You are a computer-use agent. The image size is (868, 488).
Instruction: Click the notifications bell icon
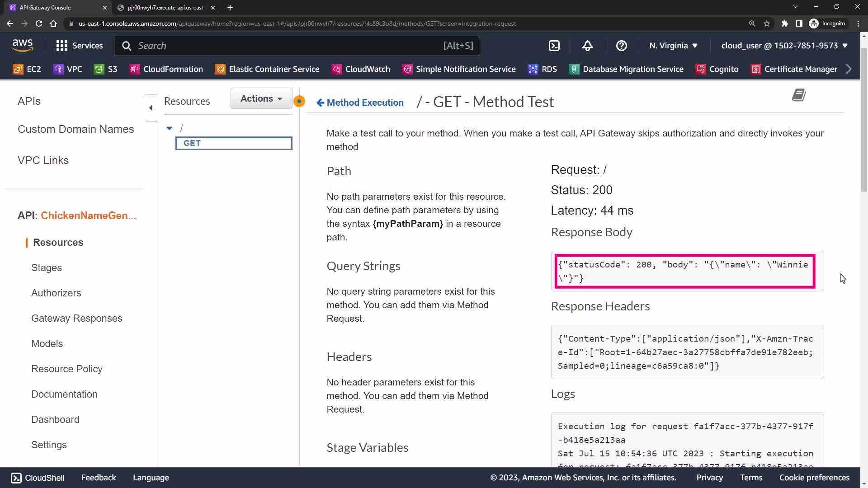pos(587,46)
